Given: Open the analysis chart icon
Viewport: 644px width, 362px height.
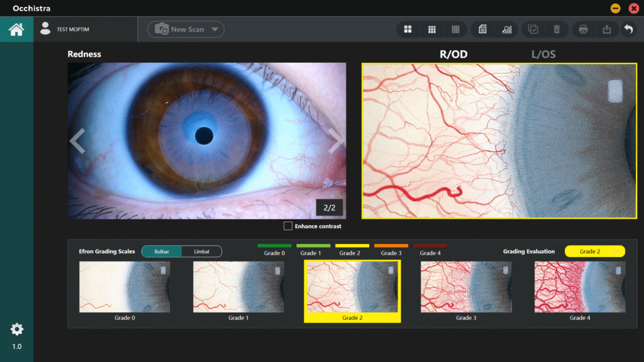Looking at the screenshot, I should pos(506,30).
